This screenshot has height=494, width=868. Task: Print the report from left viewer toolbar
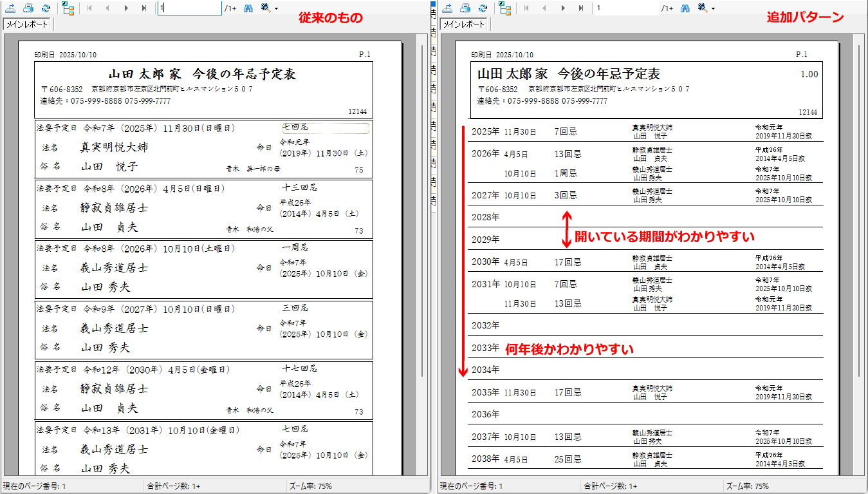point(28,8)
